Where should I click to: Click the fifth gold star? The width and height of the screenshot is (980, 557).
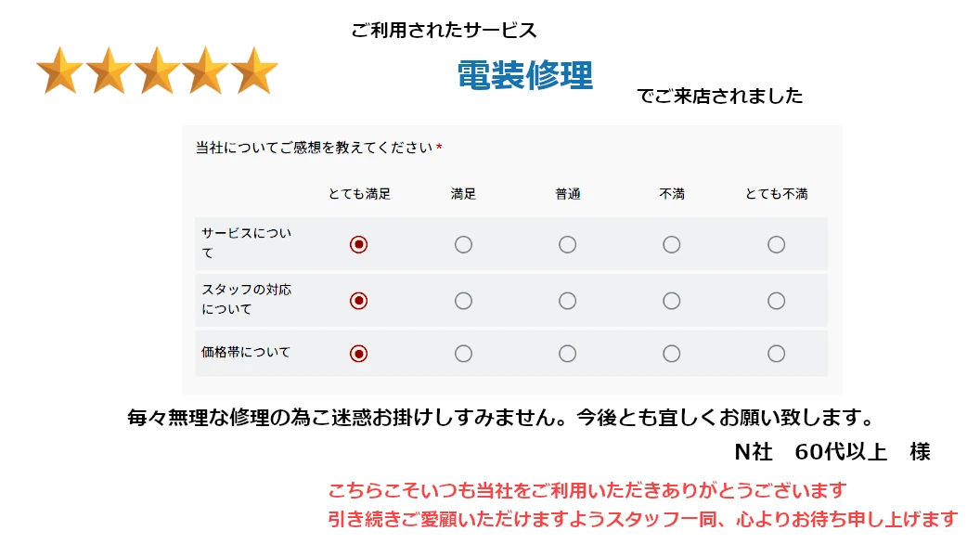(254, 71)
